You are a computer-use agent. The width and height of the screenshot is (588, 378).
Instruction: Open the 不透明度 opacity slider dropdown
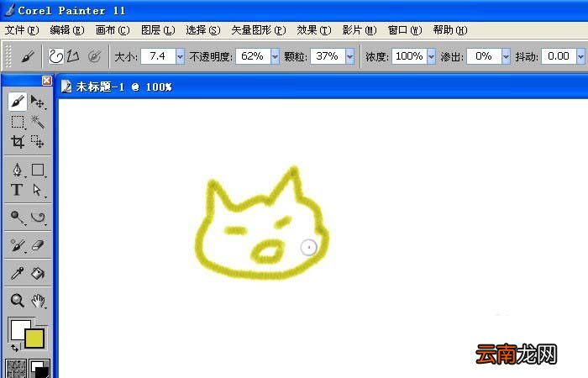(276, 56)
